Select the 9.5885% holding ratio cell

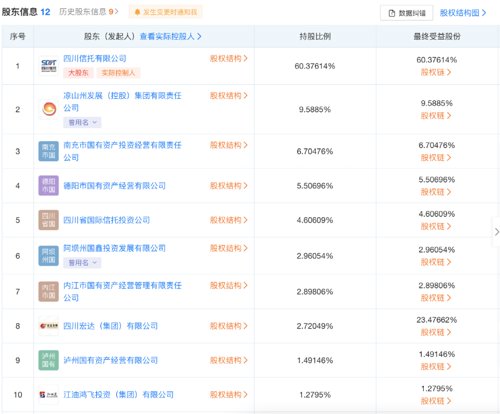point(315,109)
